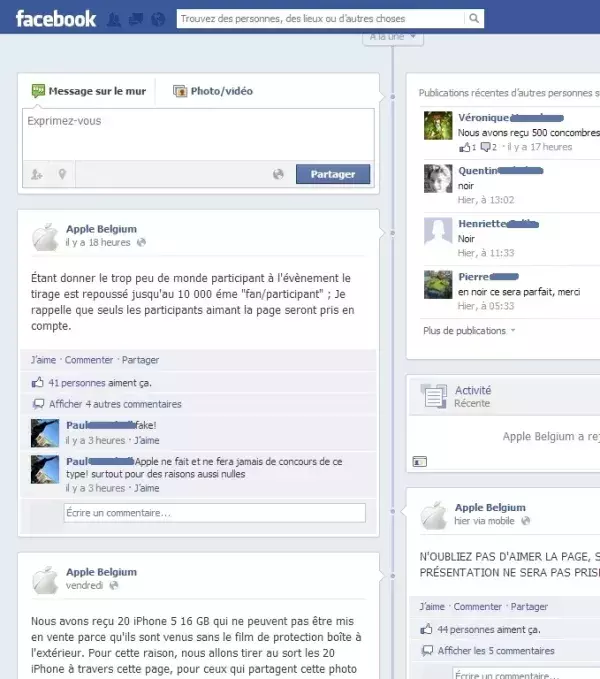Click Partager link under the tirage post
Viewport: 600px width, 679px height.
pos(140,360)
